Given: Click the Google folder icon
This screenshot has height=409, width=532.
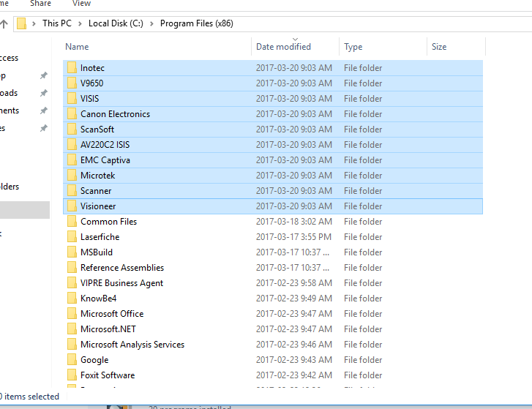Looking at the screenshot, I should pyautogui.click(x=72, y=360).
